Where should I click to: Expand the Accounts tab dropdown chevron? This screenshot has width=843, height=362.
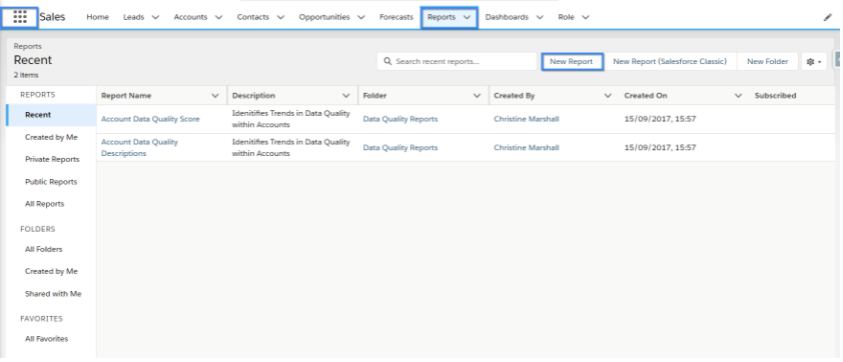point(219,17)
